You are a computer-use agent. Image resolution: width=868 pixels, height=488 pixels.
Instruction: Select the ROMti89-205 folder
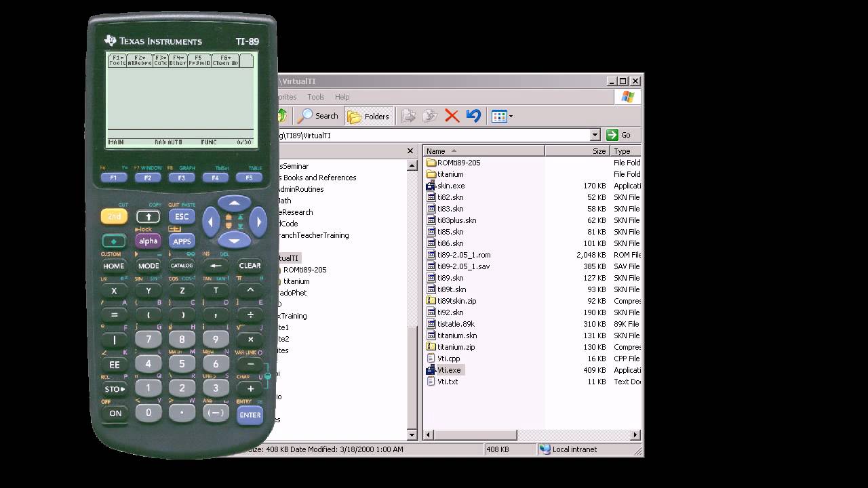(x=453, y=163)
